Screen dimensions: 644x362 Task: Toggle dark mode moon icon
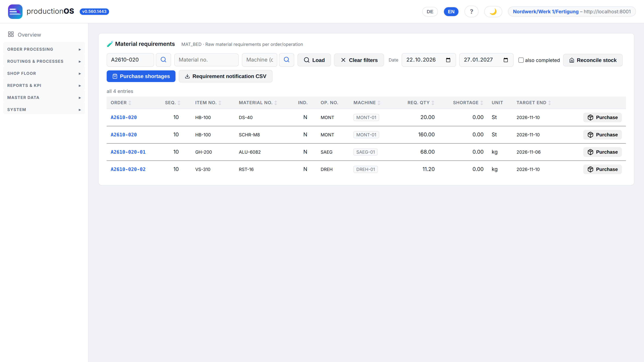[493, 11]
